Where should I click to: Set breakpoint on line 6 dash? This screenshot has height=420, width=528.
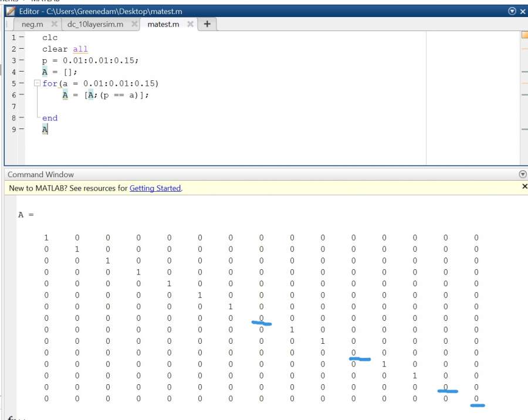pos(22,94)
